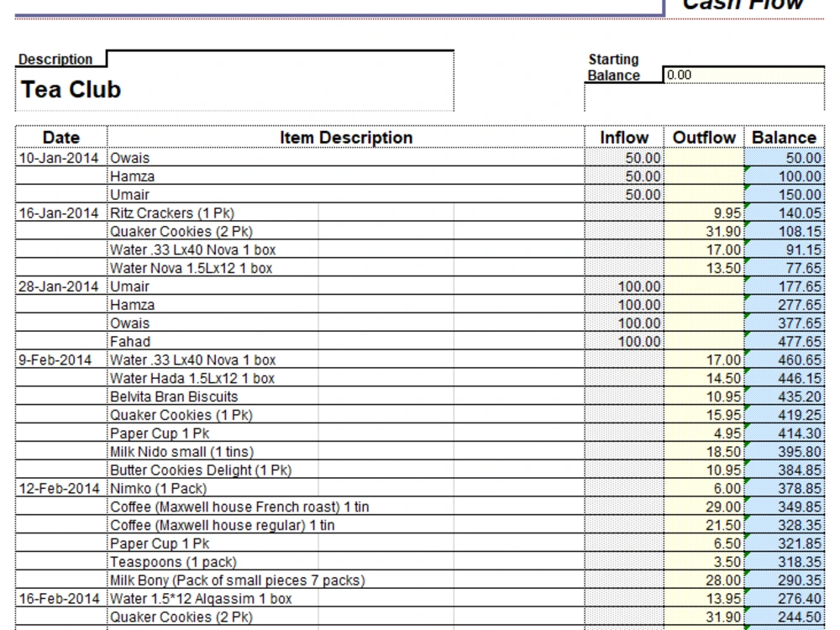
Task: Click the 395.80 balance cell
Action: coord(785,452)
